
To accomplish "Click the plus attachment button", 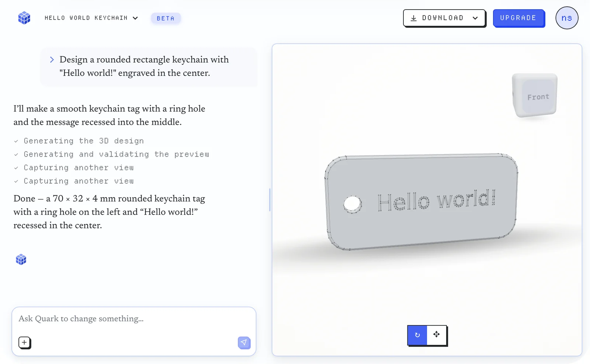I will [24, 342].
